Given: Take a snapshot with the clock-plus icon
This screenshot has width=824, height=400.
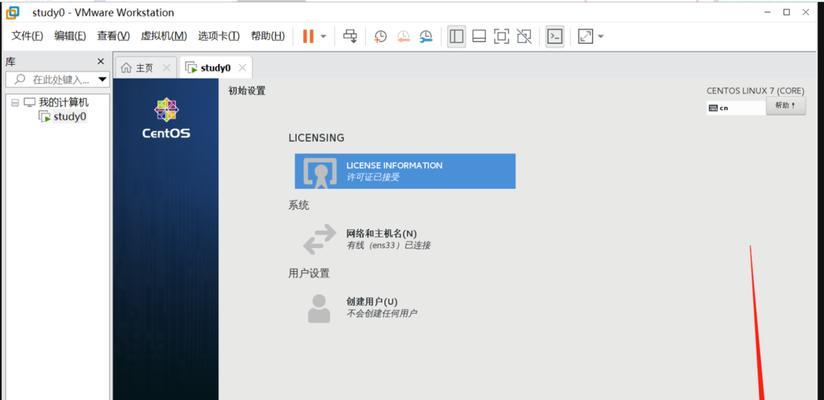Looking at the screenshot, I should point(380,36).
